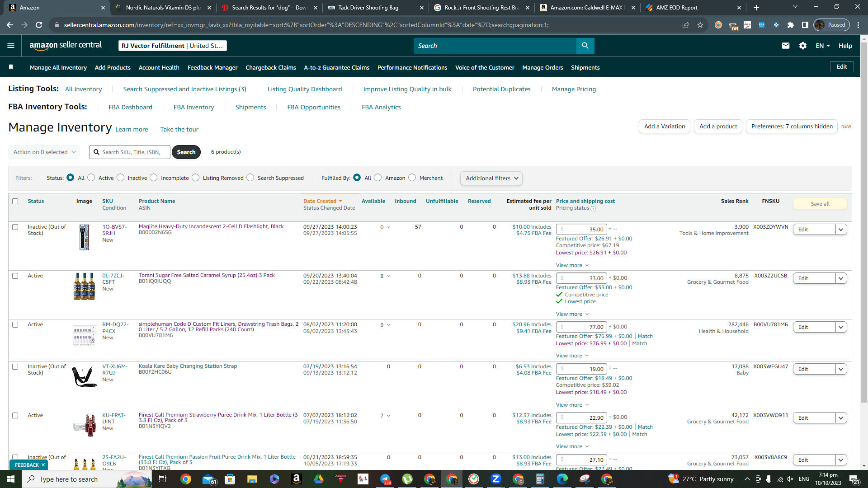Open Amazon app in the taskbar

(x=297, y=479)
